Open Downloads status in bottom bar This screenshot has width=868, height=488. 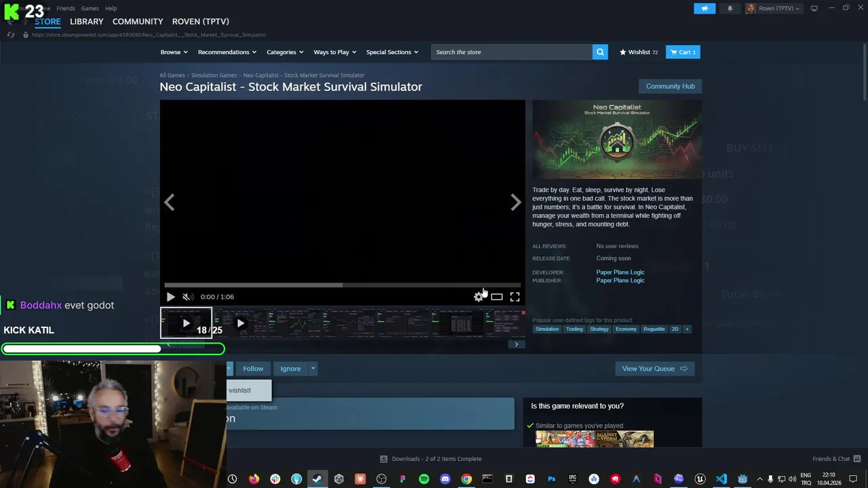(431, 459)
